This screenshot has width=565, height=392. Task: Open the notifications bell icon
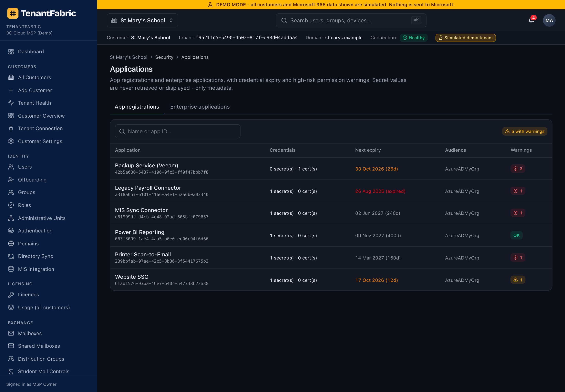pyautogui.click(x=531, y=20)
